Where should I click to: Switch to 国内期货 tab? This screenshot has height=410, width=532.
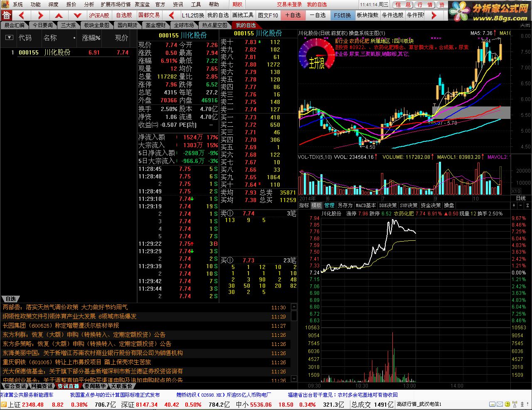(128, 25)
